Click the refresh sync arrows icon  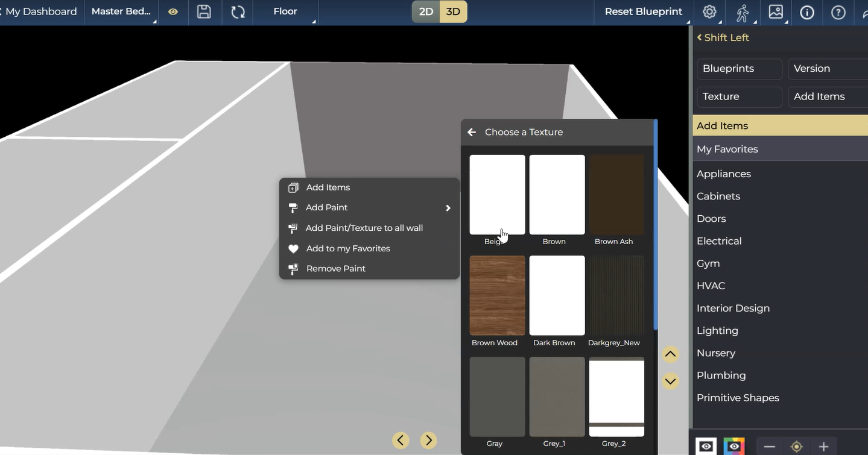coord(238,11)
